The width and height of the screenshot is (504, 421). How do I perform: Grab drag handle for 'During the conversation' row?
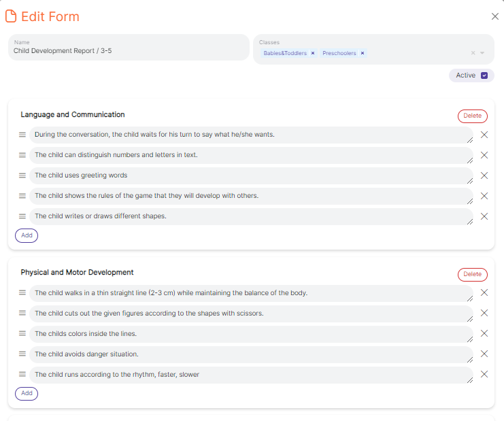click(22, 135)
